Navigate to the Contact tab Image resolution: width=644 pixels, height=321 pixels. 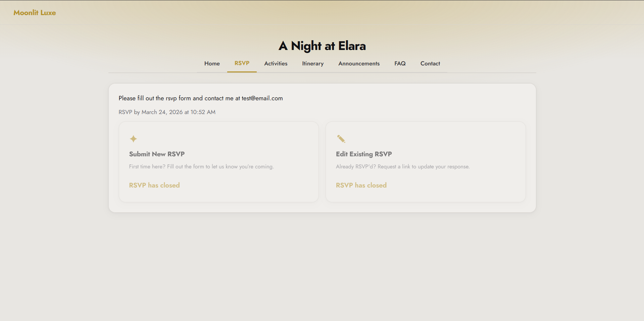coord(430,63)
